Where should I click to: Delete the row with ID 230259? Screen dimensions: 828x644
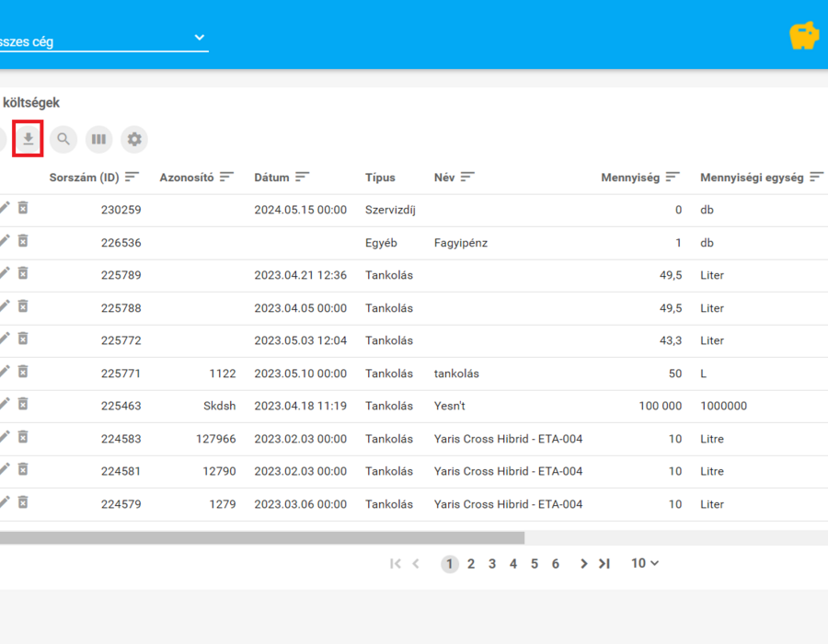pos(23,208)
